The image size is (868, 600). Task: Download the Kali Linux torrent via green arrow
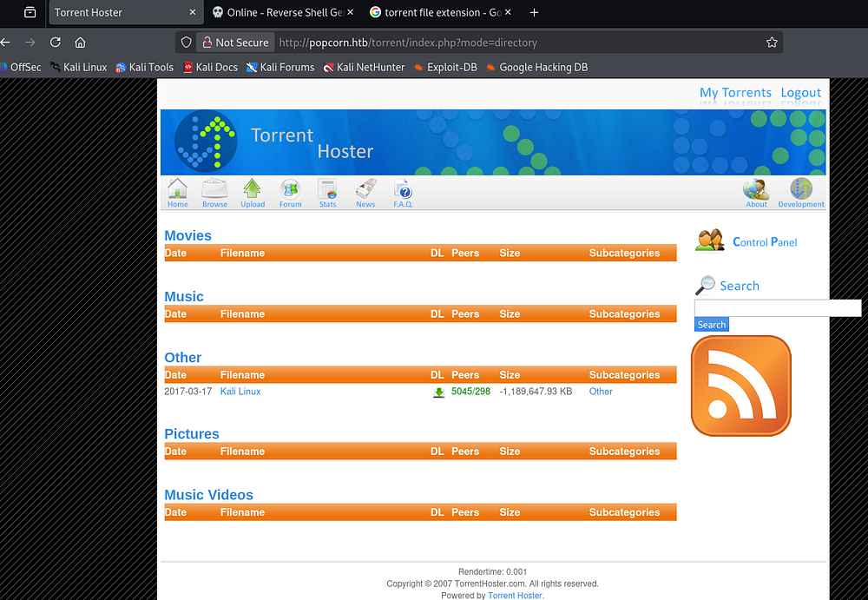click(x=439, y=392)
